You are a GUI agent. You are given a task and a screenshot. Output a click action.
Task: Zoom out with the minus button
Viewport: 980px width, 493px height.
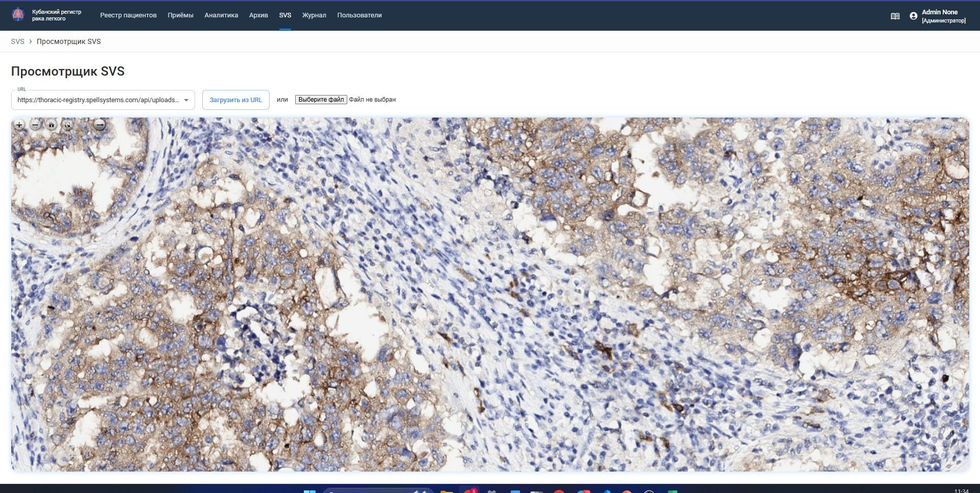click(x=35, y=125)
